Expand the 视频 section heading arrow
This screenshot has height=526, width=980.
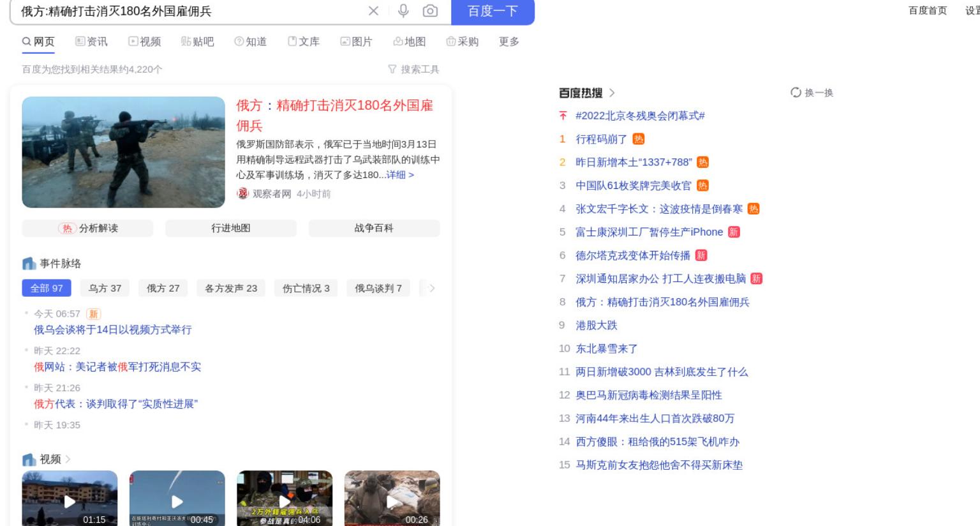pos(68,459)
